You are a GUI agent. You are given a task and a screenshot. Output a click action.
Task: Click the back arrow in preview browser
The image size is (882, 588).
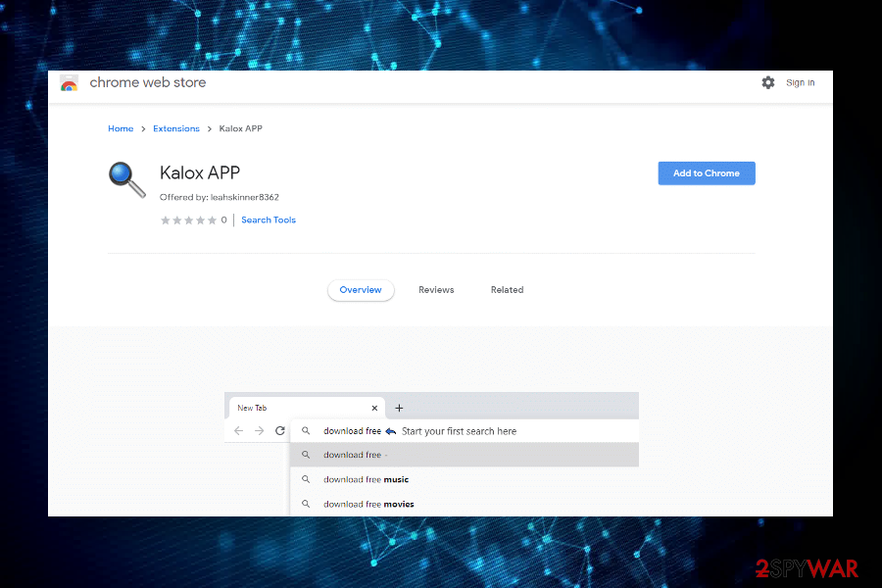tap(238, 431)
